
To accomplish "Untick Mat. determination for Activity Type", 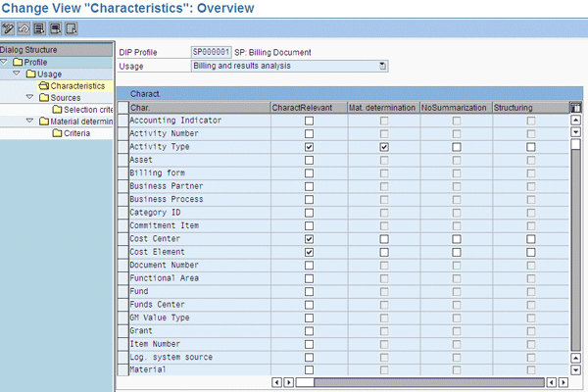I will 384,147.
